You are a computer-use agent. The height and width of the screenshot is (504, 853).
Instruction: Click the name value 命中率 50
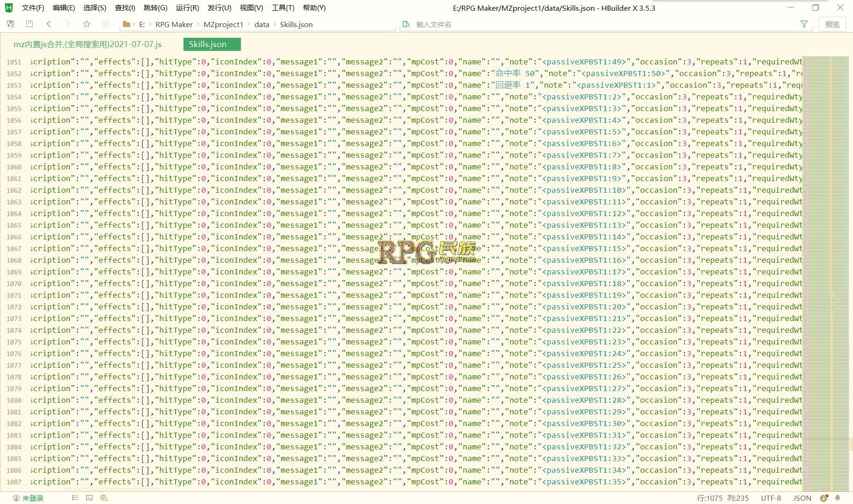(515, 73)
